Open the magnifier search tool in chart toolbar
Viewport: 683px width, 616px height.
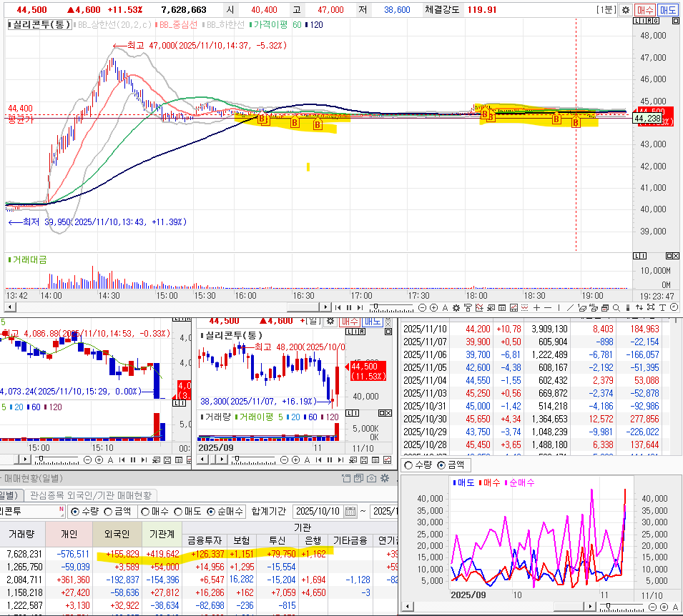[x=616, y=308]
